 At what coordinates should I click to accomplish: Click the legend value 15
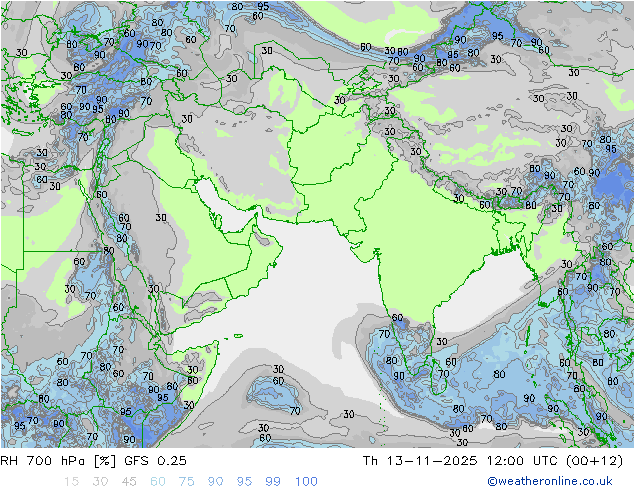(71, 481)
